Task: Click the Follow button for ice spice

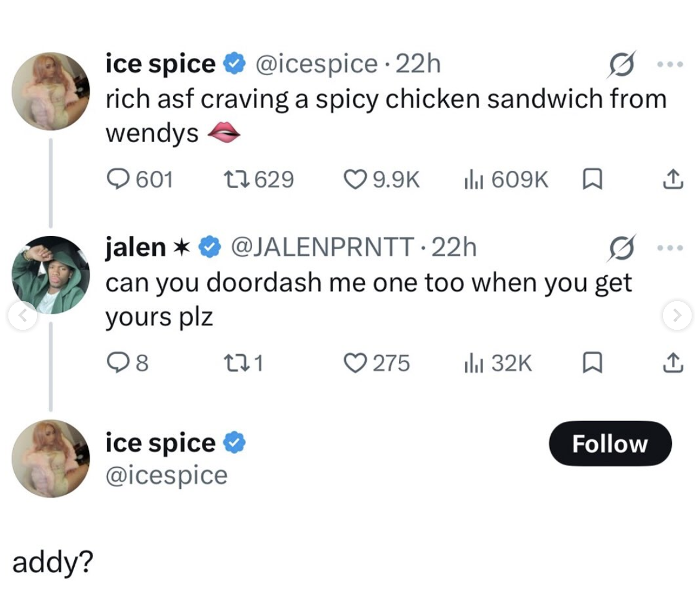Action: pos(609,443)
